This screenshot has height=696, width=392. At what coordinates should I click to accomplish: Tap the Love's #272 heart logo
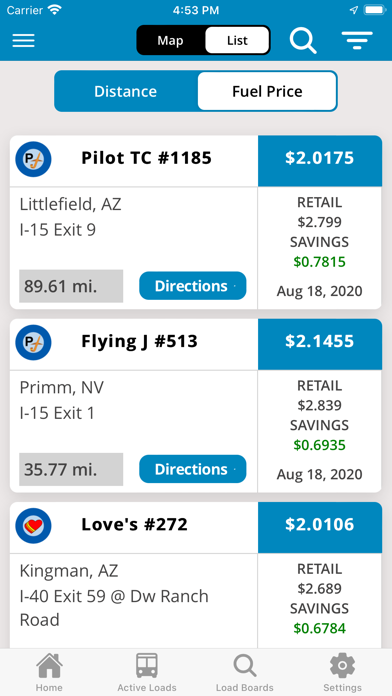tap(33, 526)
